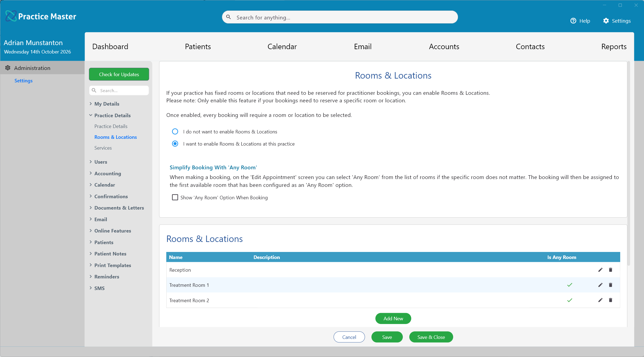This screenshot has height=357, width=644.
Task: Click the content panel vertical scrollbar
Action: [x=629, y=163]
